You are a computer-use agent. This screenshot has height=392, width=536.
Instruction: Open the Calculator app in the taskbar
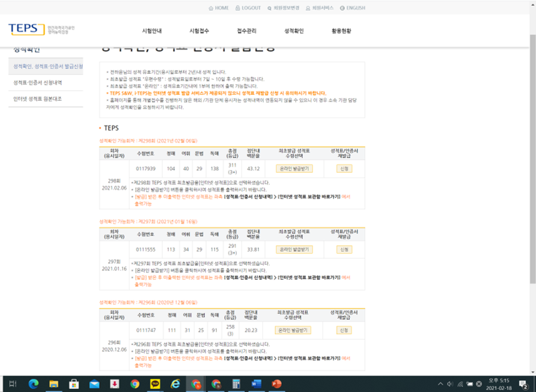click(x=236, y=384)
